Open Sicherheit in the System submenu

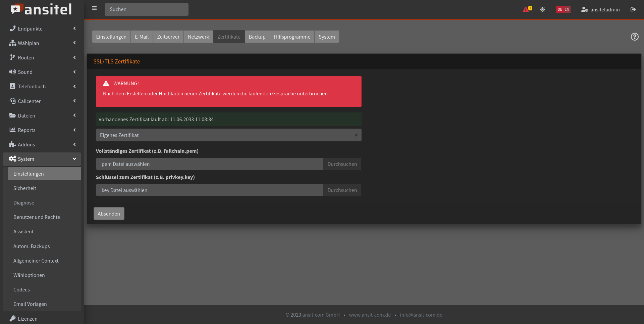(x=25, y=188)
